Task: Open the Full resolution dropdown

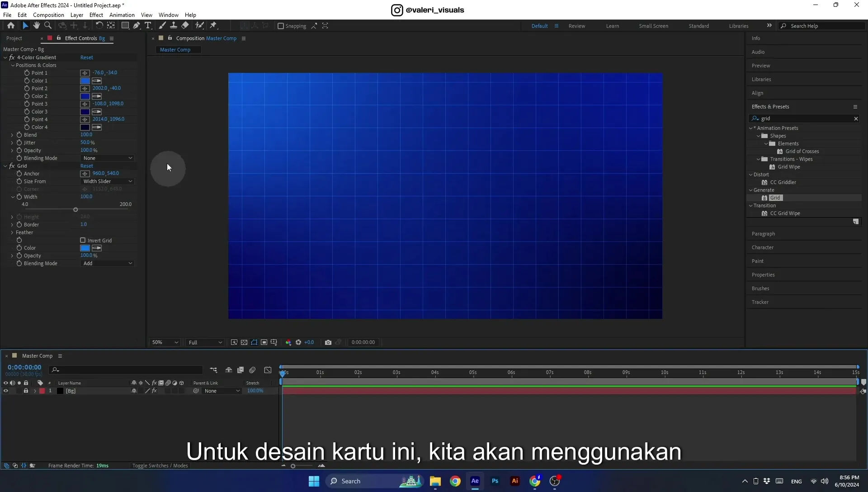Action: [x=205, y=342]
